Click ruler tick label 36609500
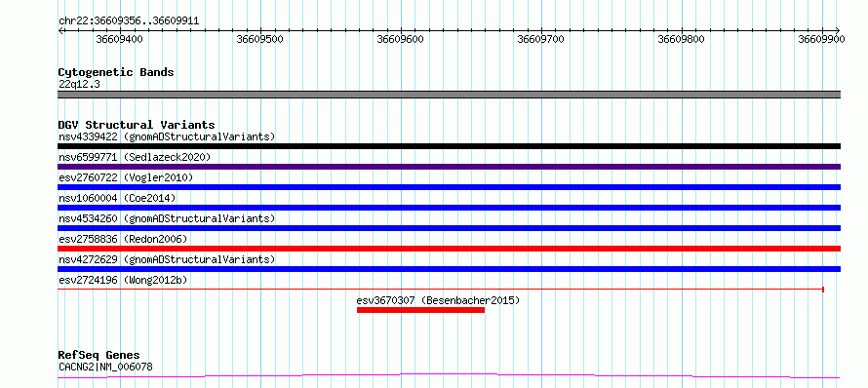 [259, 39]
